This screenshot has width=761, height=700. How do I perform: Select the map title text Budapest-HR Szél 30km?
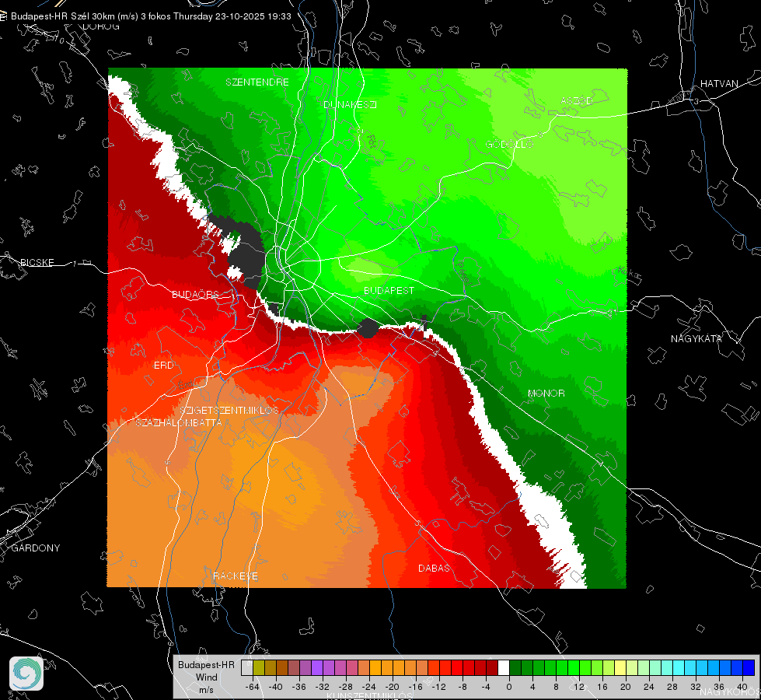(x=63, y=16)
